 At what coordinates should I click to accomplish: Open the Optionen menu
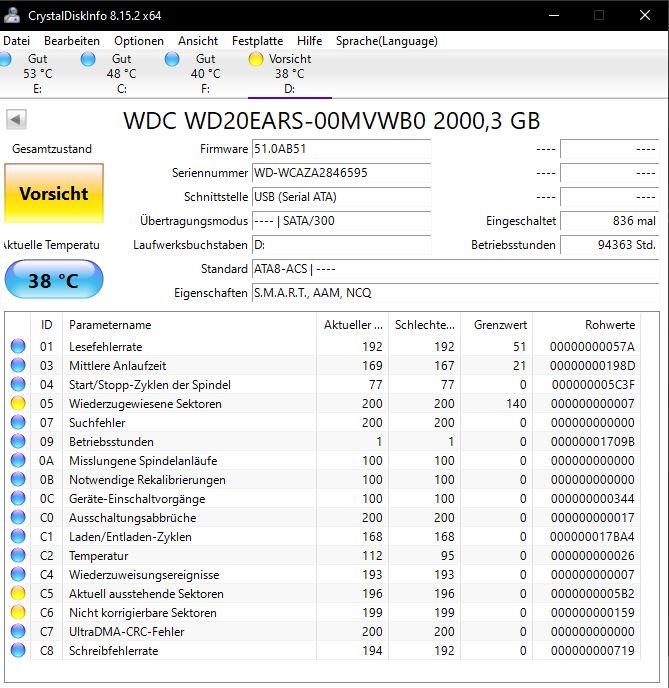[139, 41]
